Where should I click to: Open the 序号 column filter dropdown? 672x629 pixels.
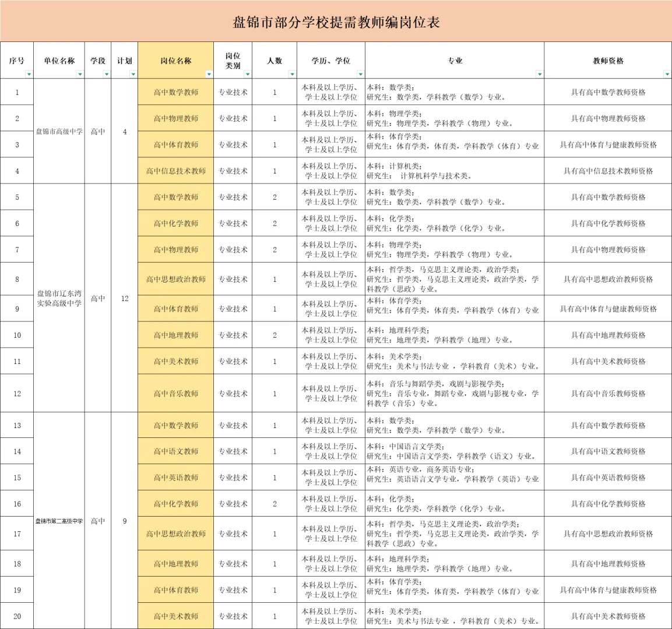pos(29,74)
